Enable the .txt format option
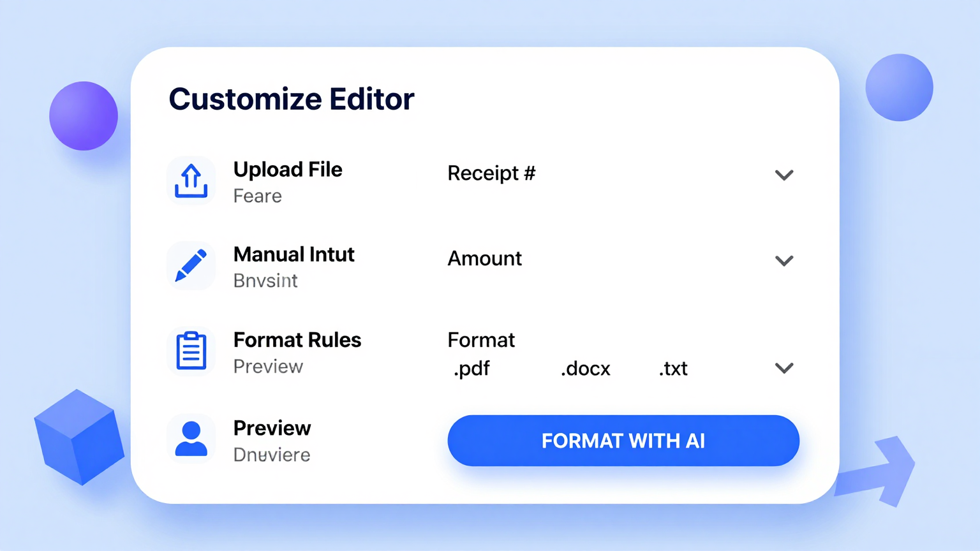This screenshot has width=980, height=551. (x=673, y=368)
